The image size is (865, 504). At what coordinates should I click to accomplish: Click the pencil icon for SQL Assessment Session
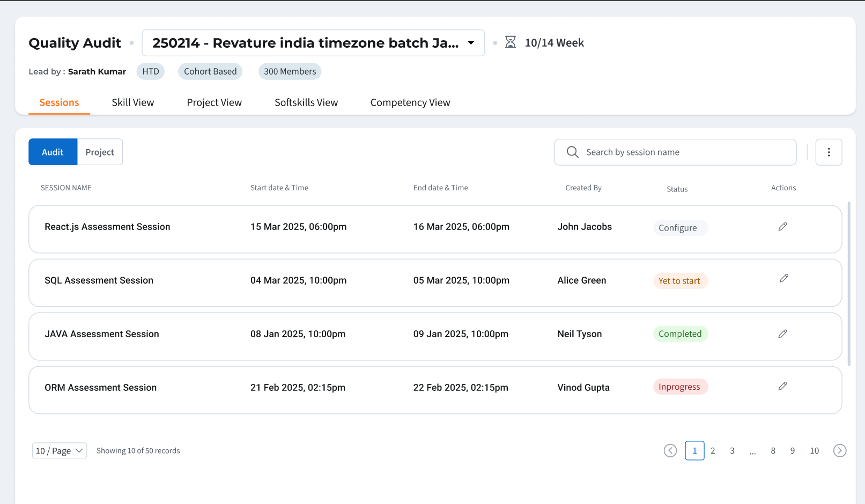click(x=783, y=278)
